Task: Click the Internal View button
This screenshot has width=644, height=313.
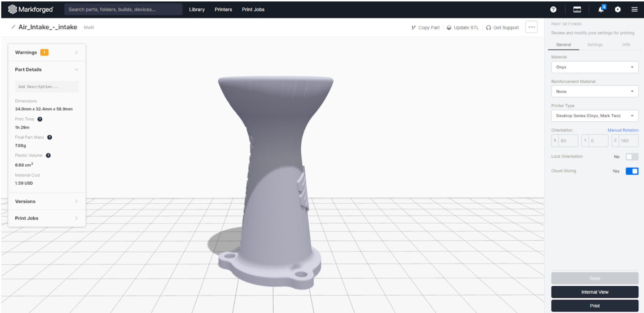Action: (595, 292)
